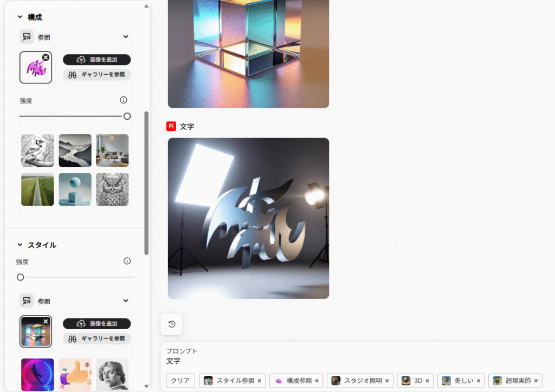Remove the 構成参照 tag
This screenshot has width=555, height=392.
click(x=317, y=381)
